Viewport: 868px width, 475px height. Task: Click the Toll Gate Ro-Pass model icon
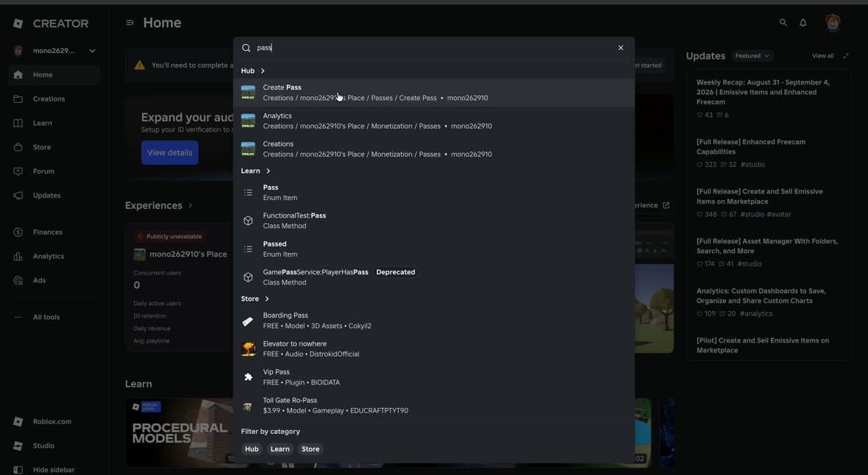pyautogui.click(x=248, y=405)
